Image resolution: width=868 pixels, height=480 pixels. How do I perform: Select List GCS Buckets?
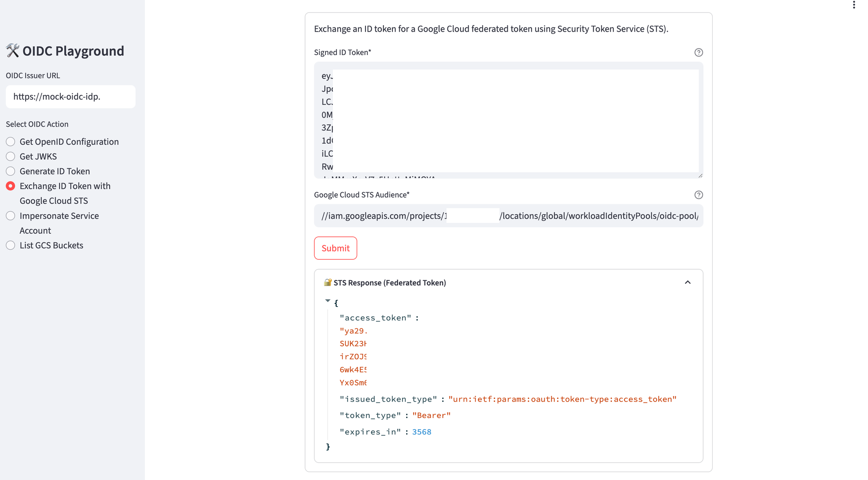10,245
